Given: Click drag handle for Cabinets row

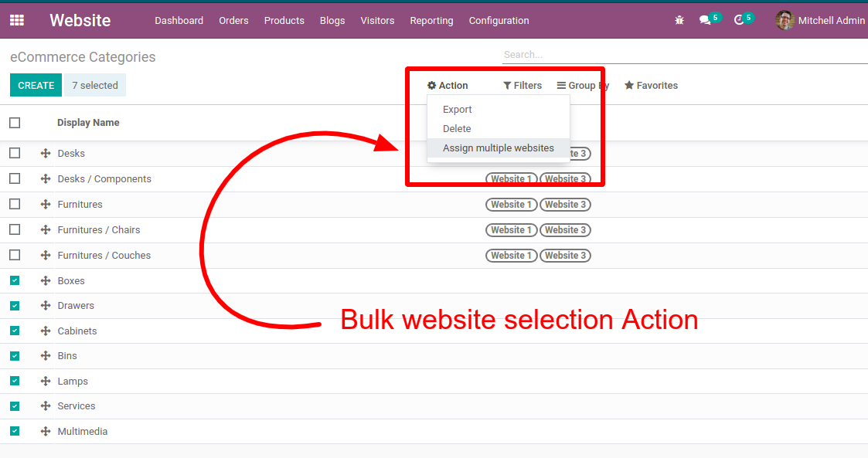Looking at the screenshot, I should click(46, 331).
